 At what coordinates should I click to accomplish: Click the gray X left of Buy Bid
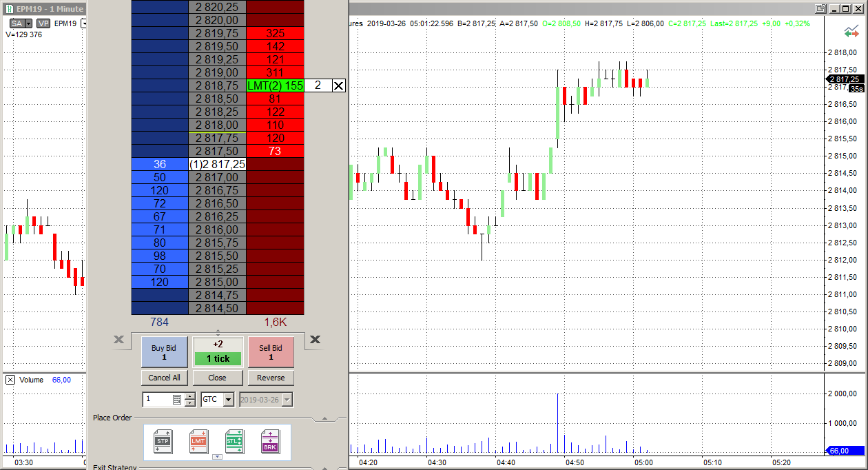tap(118, 339)
